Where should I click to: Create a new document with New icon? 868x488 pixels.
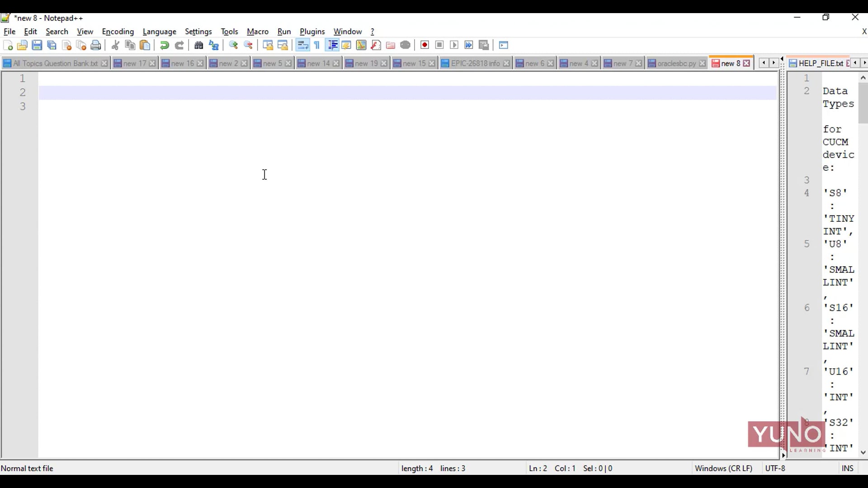pyautogui.click(x=8, y=45)
